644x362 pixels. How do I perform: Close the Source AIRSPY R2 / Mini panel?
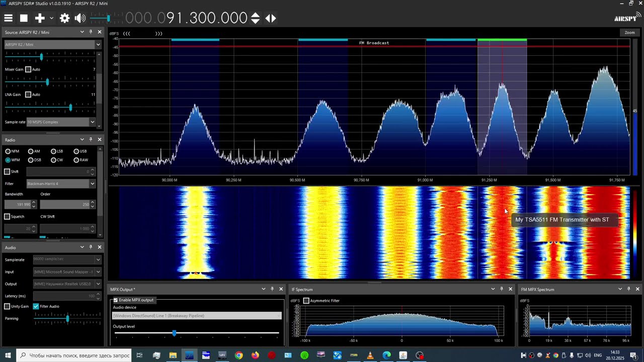(x=99, y=32)
